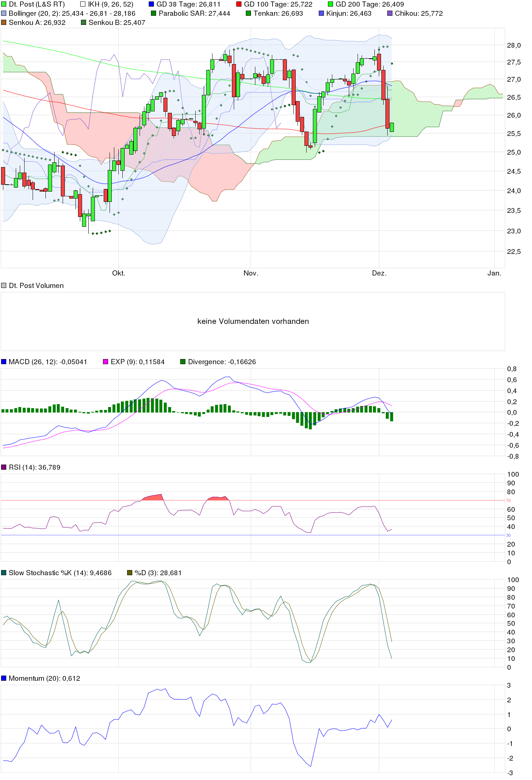Viewport: 532px width, 780px height.
Task: Click the green Parabolic SAR legend swatch
Action: pos(154,14)
